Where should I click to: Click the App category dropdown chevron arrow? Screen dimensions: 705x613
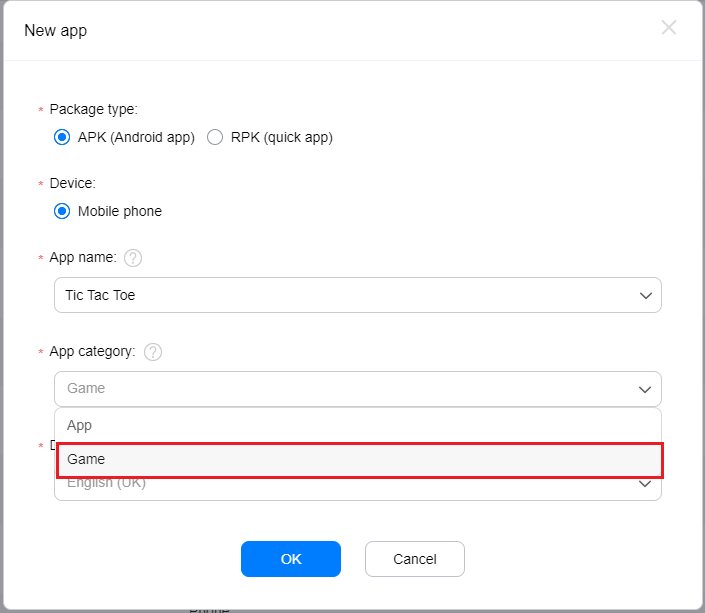coord(645,389)
